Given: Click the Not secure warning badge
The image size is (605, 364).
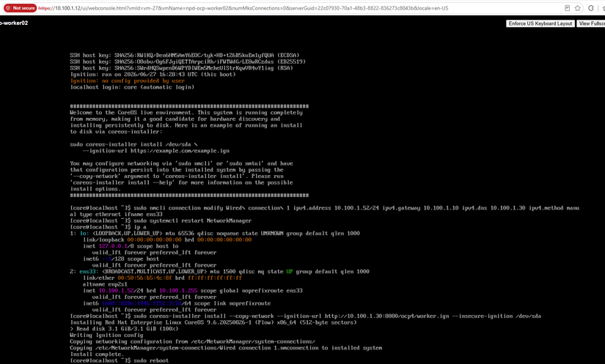Looking at the screenshot, I should click(20, 8).
